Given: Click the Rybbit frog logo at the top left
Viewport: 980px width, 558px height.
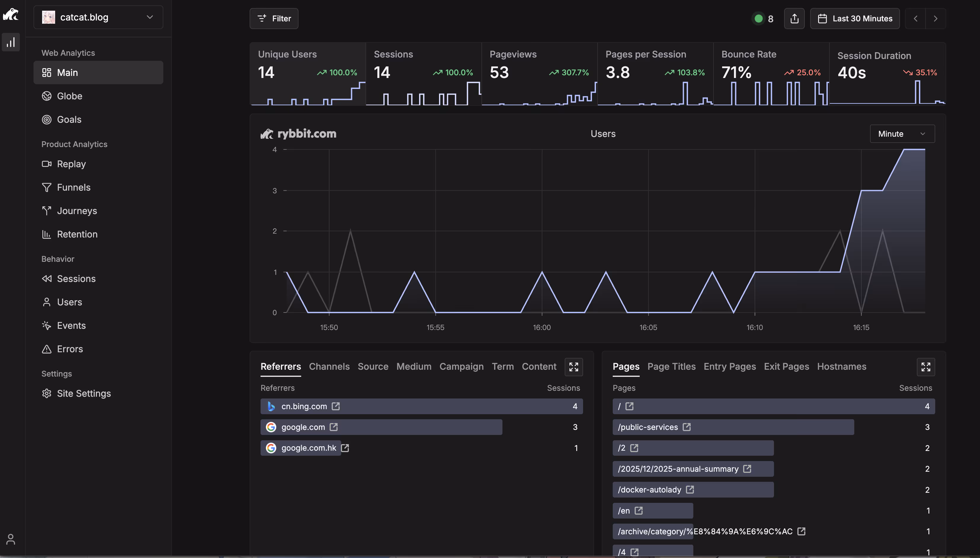Looking at the screenshot, I should [x=11, y=15].
